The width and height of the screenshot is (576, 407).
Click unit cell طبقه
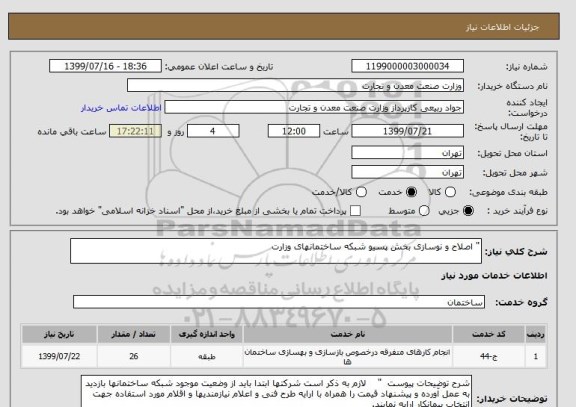tap(206, 356)
